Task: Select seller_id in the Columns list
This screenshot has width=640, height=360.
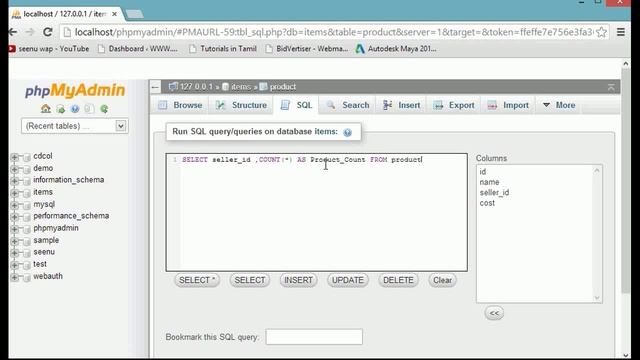Action: tap(494, 193)
